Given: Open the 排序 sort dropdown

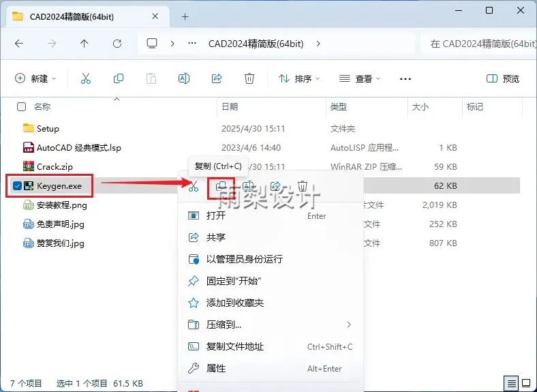Looking at the screenshot, I should coord(299,78).
